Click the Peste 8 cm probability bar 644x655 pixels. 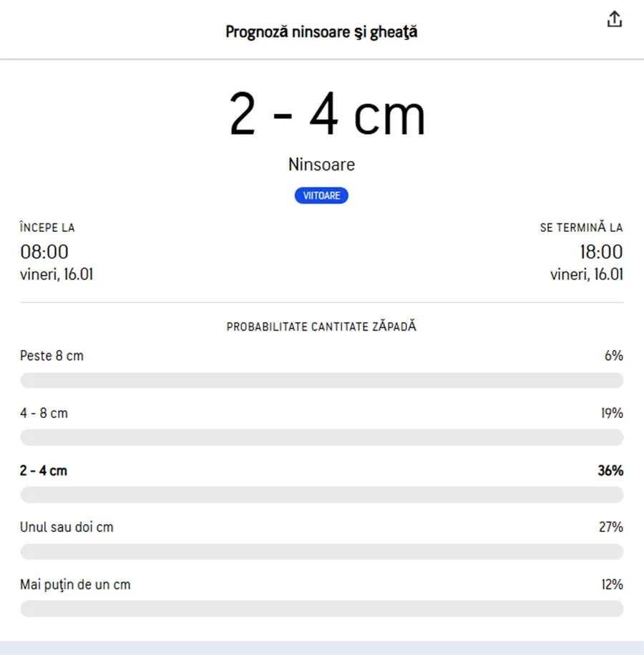[321, 380]
